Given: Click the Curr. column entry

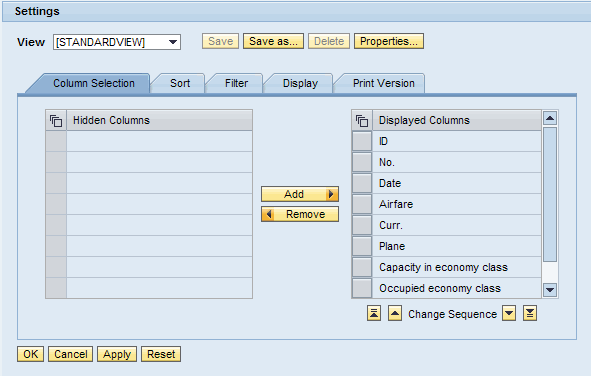Looking at the screenshot, I should click(457, 225).
